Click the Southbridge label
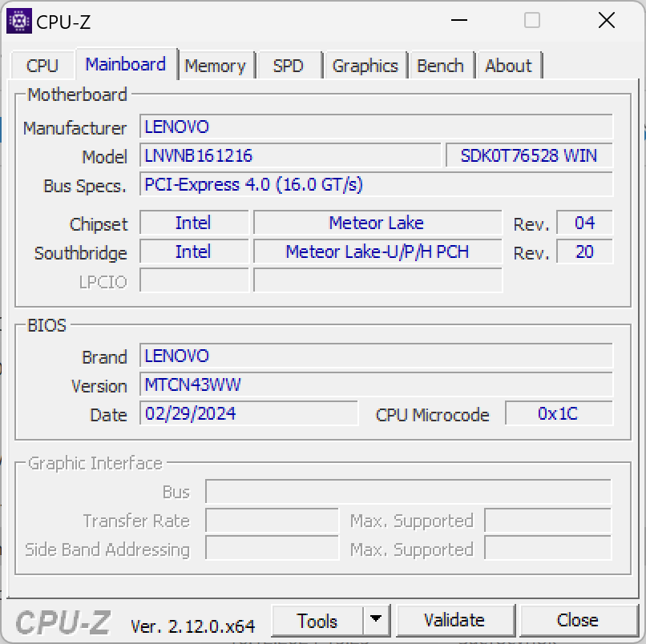Viewport: 646px width, 644px height. pos(81,253)
